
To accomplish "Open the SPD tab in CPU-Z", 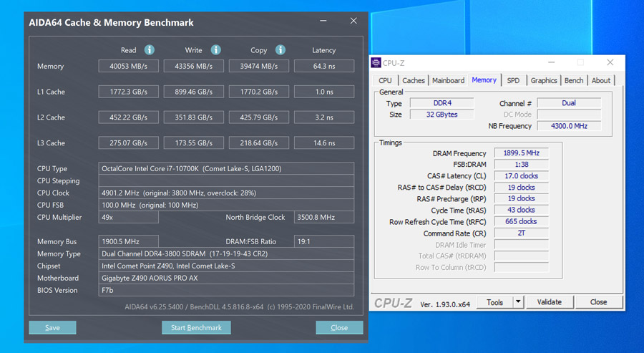I will 513,80.
